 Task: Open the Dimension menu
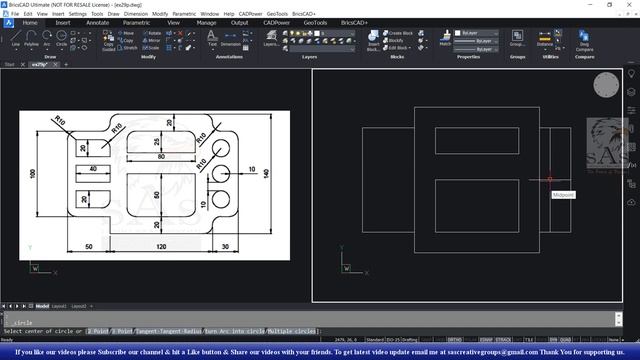tap(136, 14)
